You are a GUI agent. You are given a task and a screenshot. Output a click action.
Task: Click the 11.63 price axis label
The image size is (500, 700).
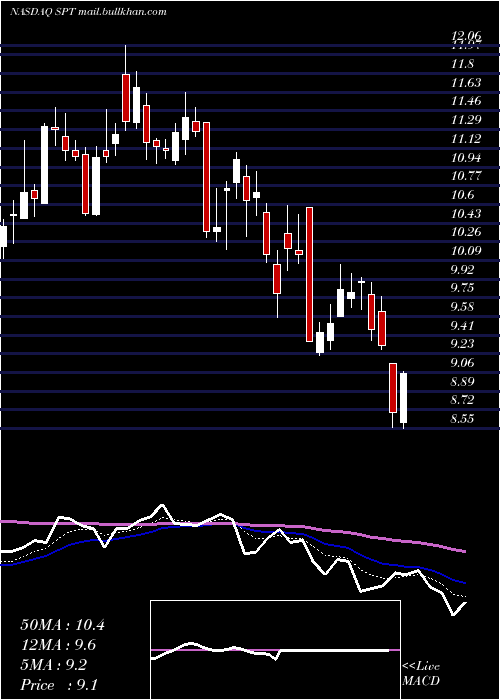[466, 83]
